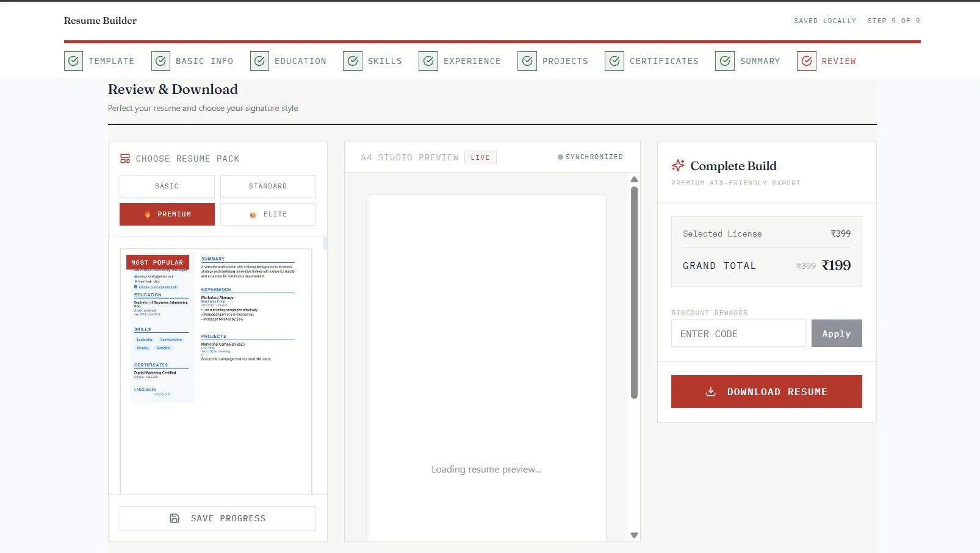
Task: Click the preview vertical scrollbar thumb
Action: pos(634,293)
